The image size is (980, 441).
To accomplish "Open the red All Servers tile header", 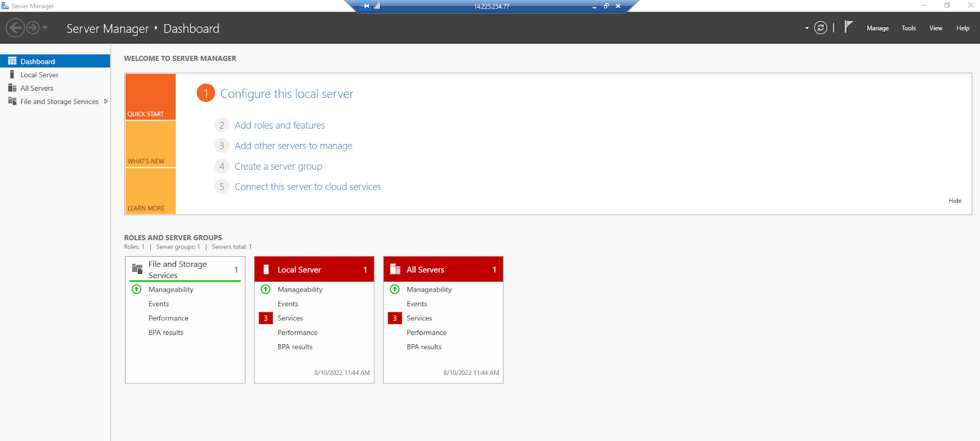I will [x=443, y=269].
